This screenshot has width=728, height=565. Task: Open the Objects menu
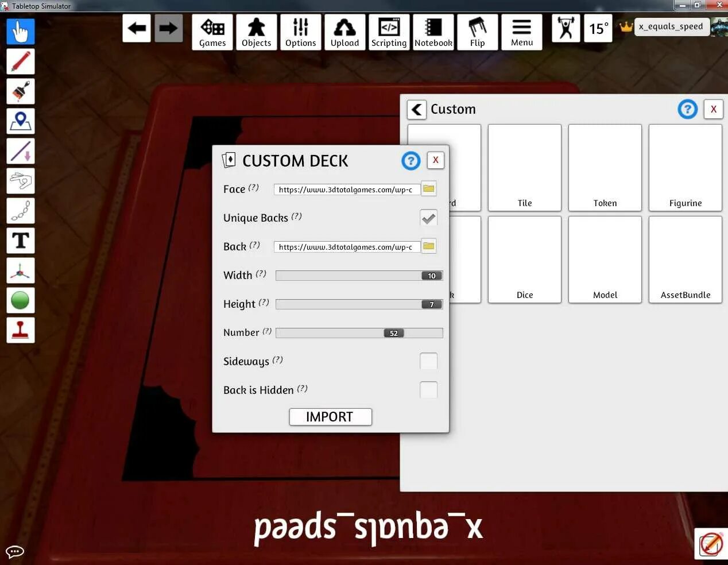pyautogui.click(x=257, y=32)
